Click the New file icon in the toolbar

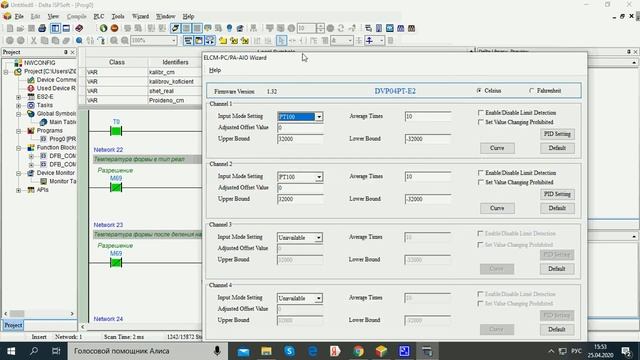[10, 28]
